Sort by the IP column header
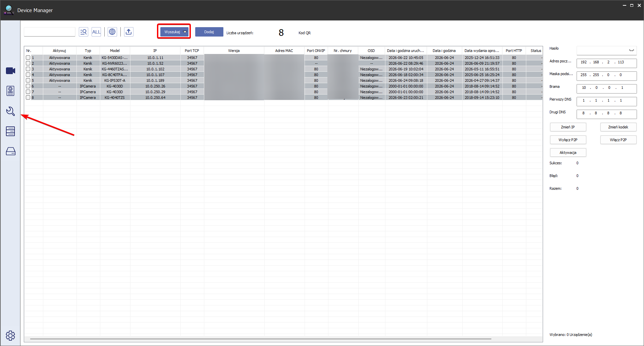Image resolution: width=644 pixels, height=346 pixels. click(155, 51)
